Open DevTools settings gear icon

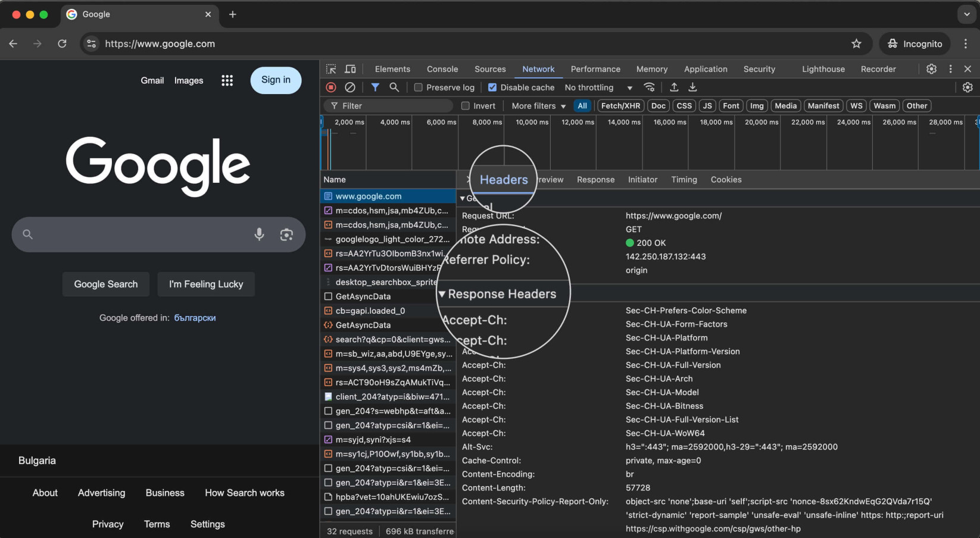pyautogui.click(x=931, y=69)
